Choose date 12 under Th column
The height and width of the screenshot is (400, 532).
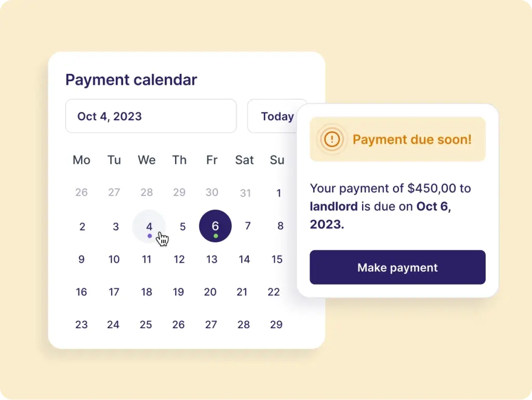pos(179,260)
